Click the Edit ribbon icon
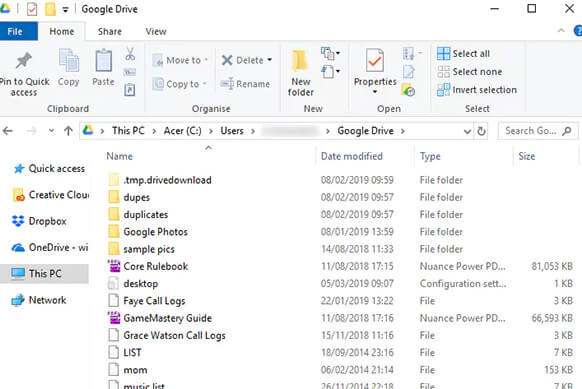 point(409,72)
